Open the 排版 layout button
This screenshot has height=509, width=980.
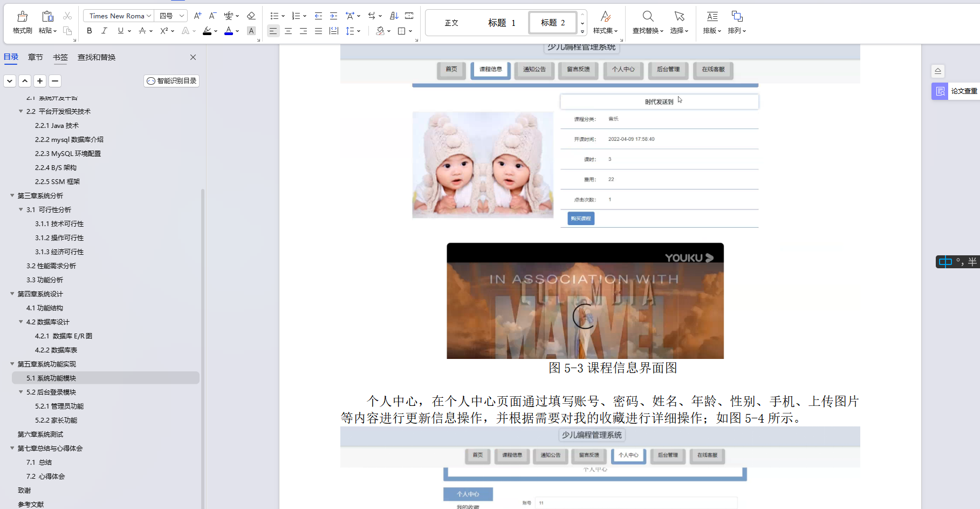click(712, 23)
